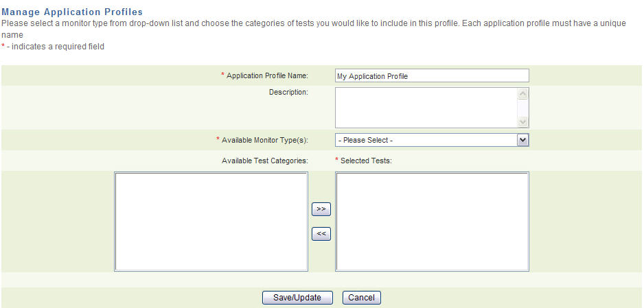Click the Application Profile Name text field
This screenshot has height=308, width=644.
(431, 76)
